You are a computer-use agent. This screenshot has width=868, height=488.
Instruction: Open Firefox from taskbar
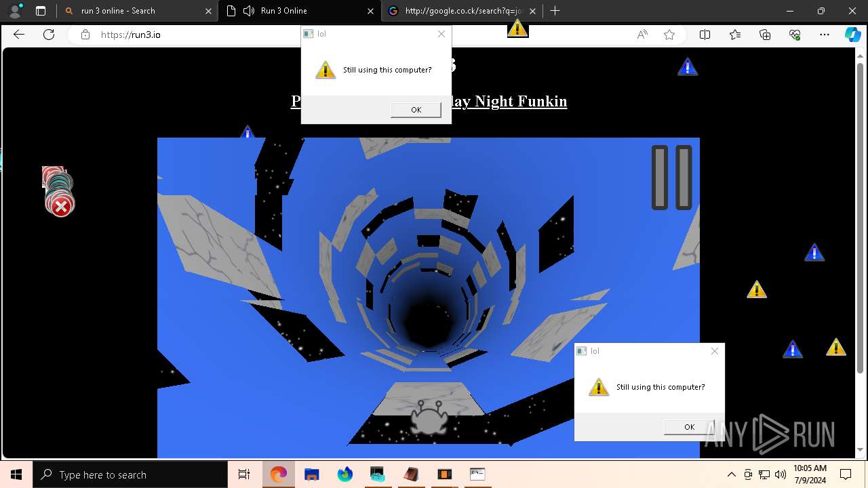point(345,474)
